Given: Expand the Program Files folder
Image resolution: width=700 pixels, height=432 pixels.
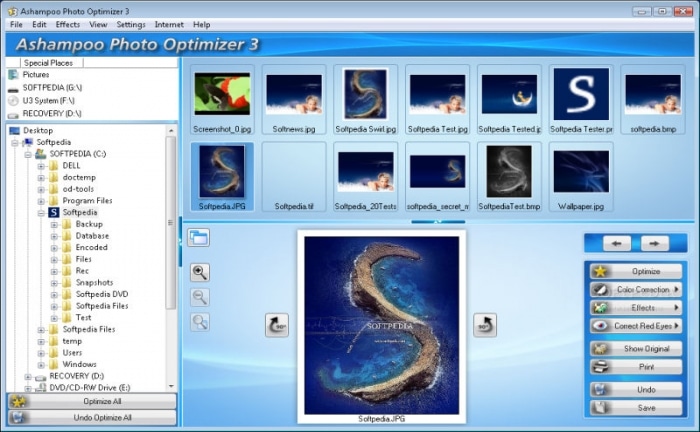Looking at the screenshot, I should 41,201.
